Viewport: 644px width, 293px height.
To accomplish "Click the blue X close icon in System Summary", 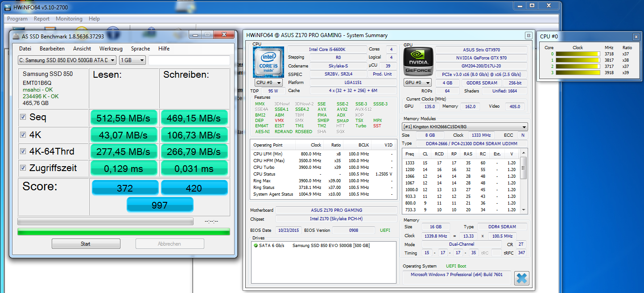I will click(x=521, y=278).
